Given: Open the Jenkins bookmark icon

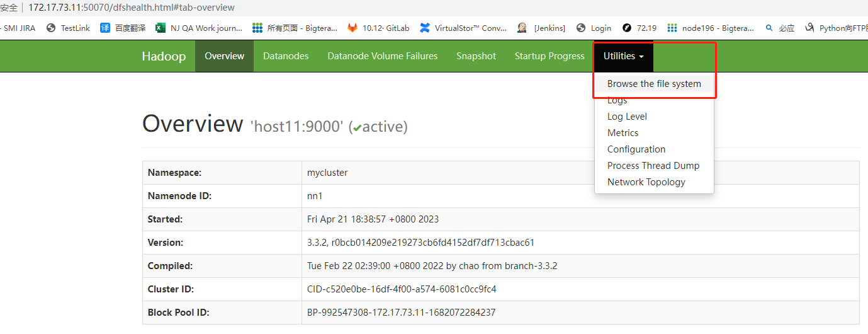Looking at the screenshot, I should (522, 28).
